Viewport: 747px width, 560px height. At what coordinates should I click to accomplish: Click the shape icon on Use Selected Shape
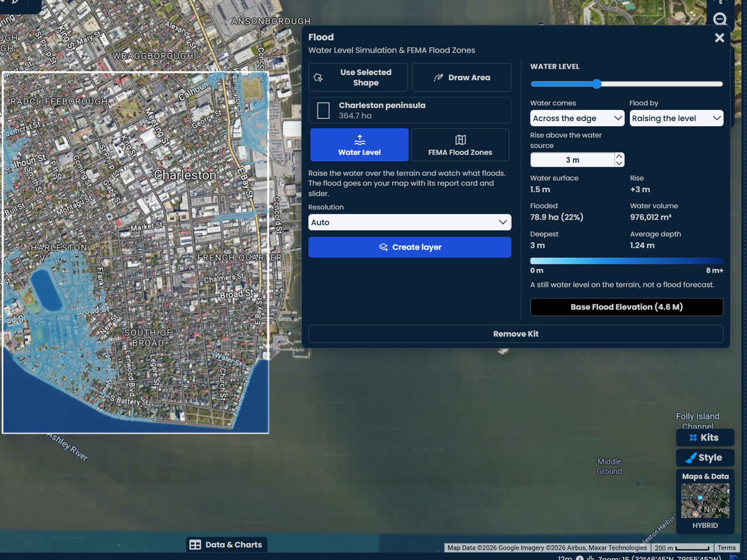319,78
